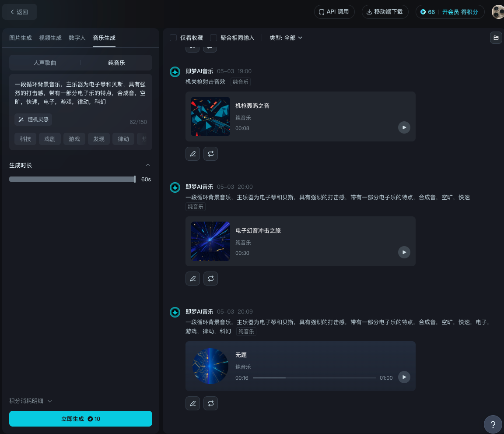Click the 即梦AI音乐 avatar at 20:00

(x=175, y=187)
